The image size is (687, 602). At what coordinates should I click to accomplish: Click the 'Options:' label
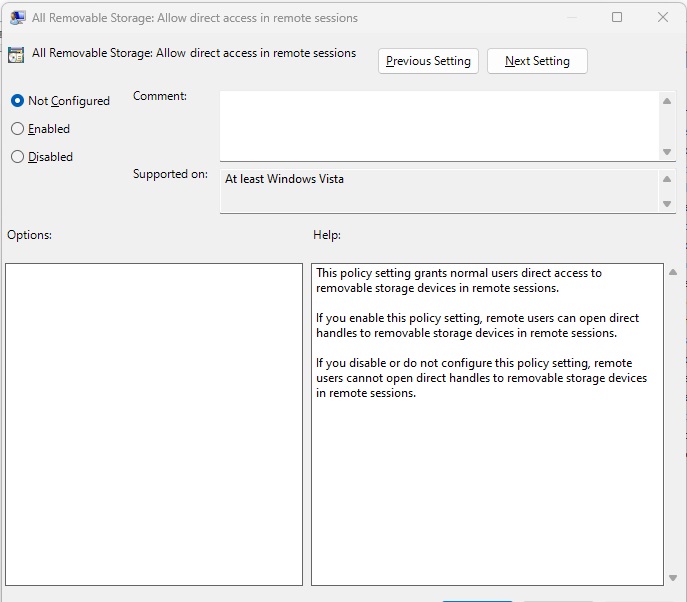click(29, 235)
